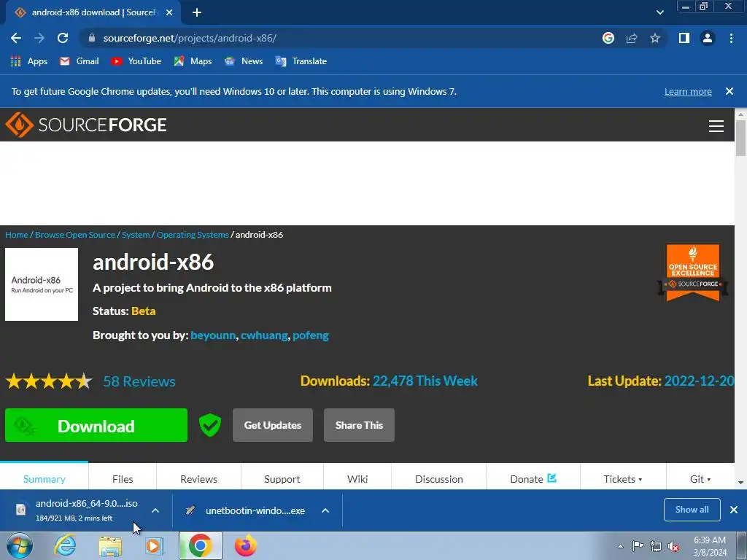
Task: Go to Home breadcrumb link
Action: point(16,235)
